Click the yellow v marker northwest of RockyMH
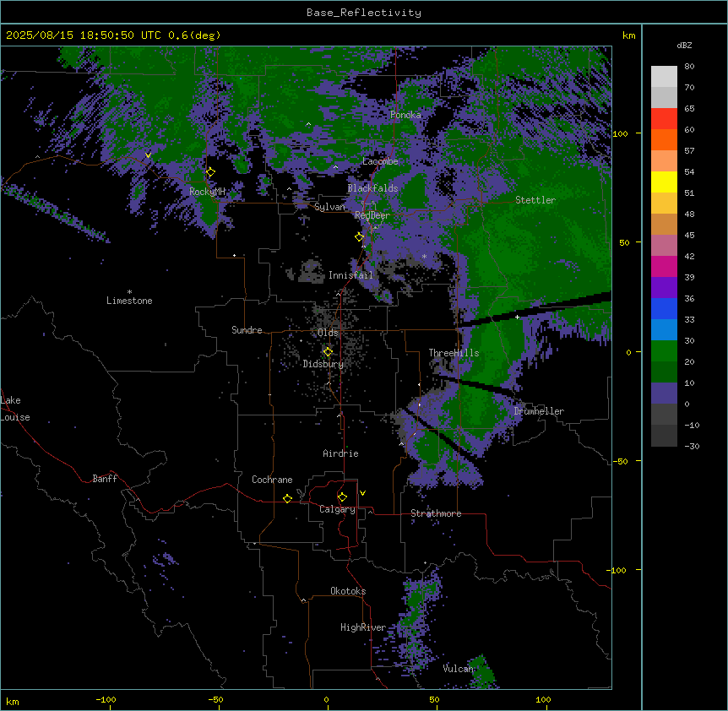The width and height of the screenshot is (728, 711). [148, 155]
